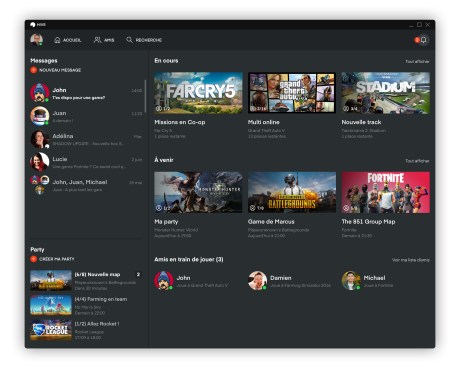Show all in À venir section
This screenshot has width=460, height=368.
tap(417, 161)
